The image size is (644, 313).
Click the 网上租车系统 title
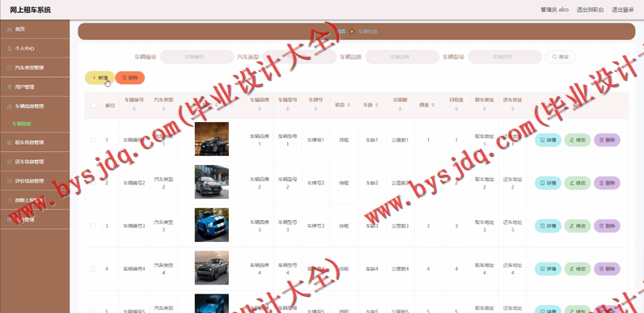coord(31,10)
